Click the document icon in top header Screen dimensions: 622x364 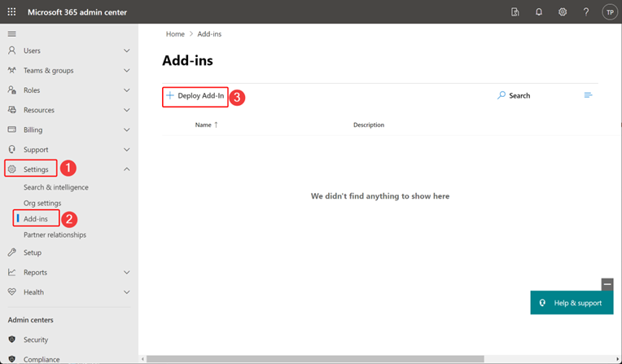point(515,12)
